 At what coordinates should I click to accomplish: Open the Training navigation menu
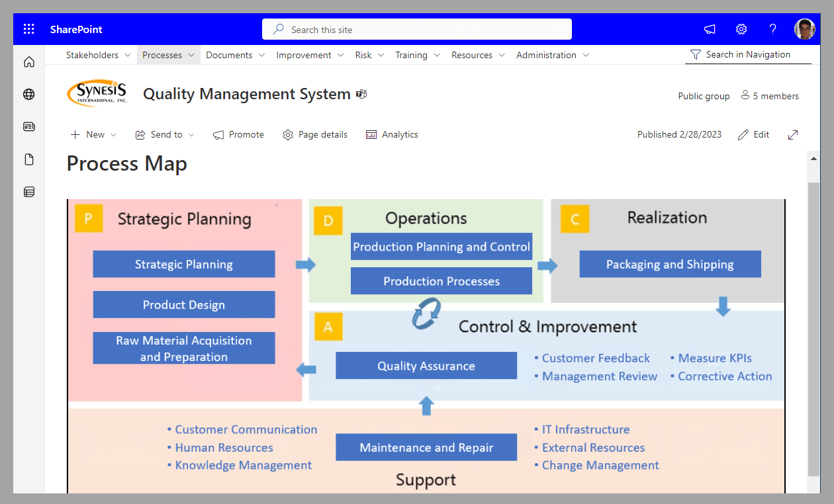pos(417,55)
